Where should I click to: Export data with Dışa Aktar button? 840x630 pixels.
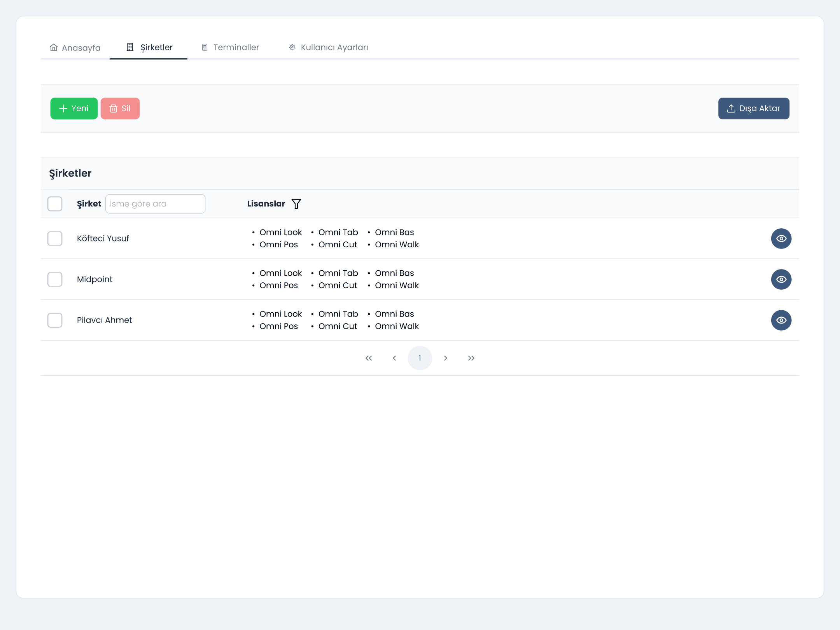click(754, 108)
